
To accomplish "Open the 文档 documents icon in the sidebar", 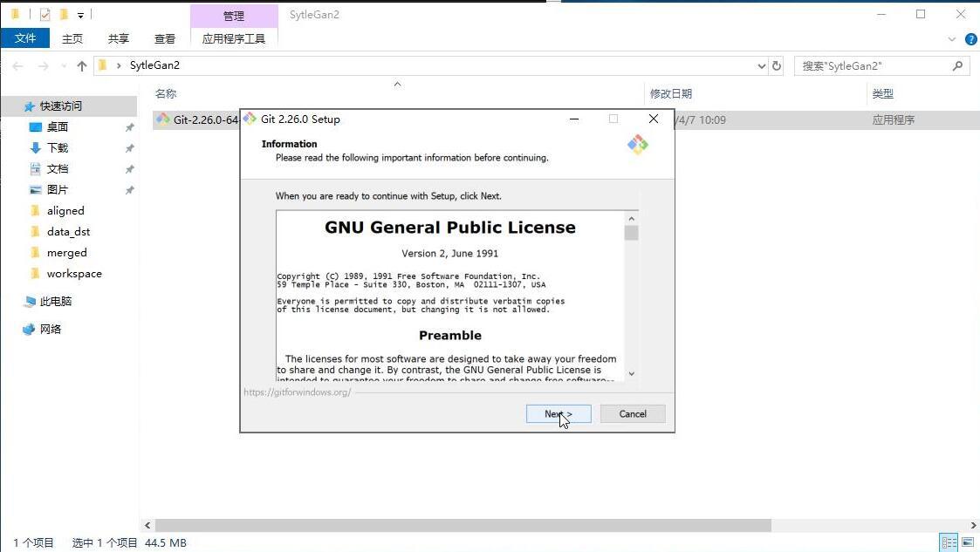I will tap(36, 168).
